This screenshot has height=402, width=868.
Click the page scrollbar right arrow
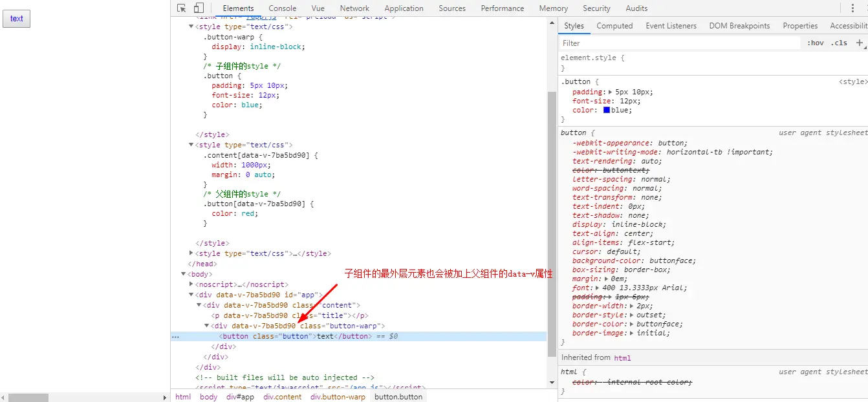coord(165,397)
